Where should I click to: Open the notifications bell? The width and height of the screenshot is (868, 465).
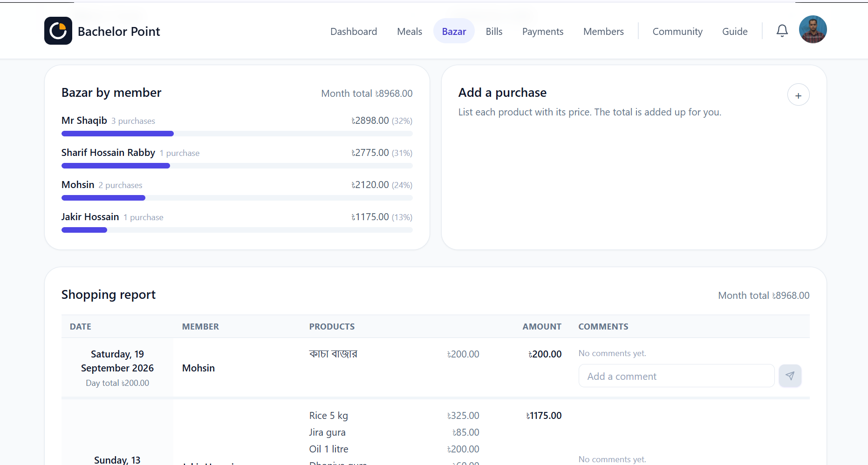pyautogui.click(x=782, y=31)
